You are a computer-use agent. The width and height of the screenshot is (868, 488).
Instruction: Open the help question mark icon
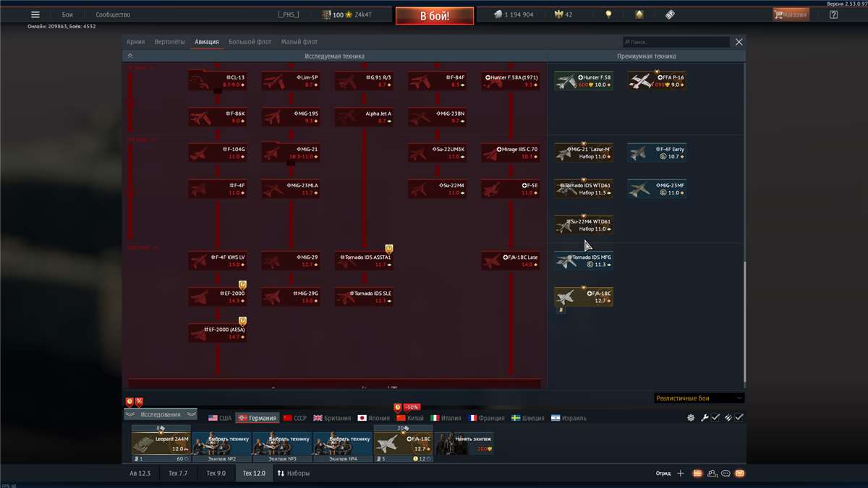(833, 14)
